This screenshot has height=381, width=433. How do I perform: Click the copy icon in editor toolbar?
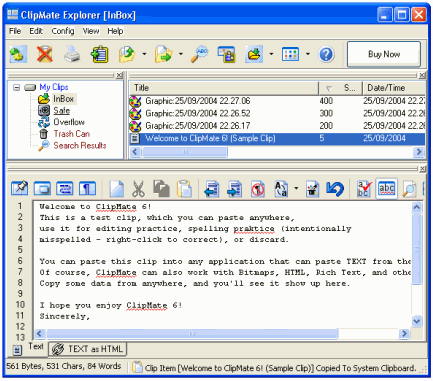point(161,189)
